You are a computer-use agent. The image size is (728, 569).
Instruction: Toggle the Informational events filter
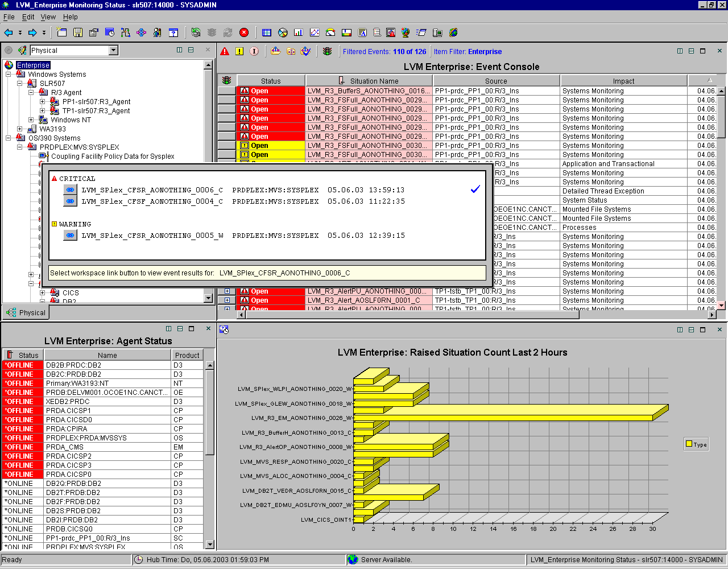pos(254,51)
